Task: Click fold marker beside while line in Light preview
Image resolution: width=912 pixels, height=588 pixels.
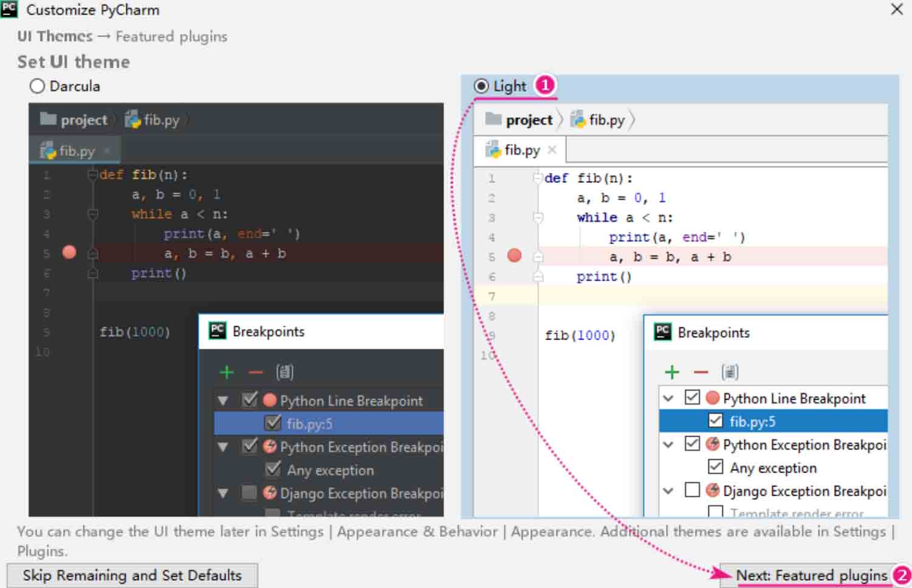Action: 538,217
